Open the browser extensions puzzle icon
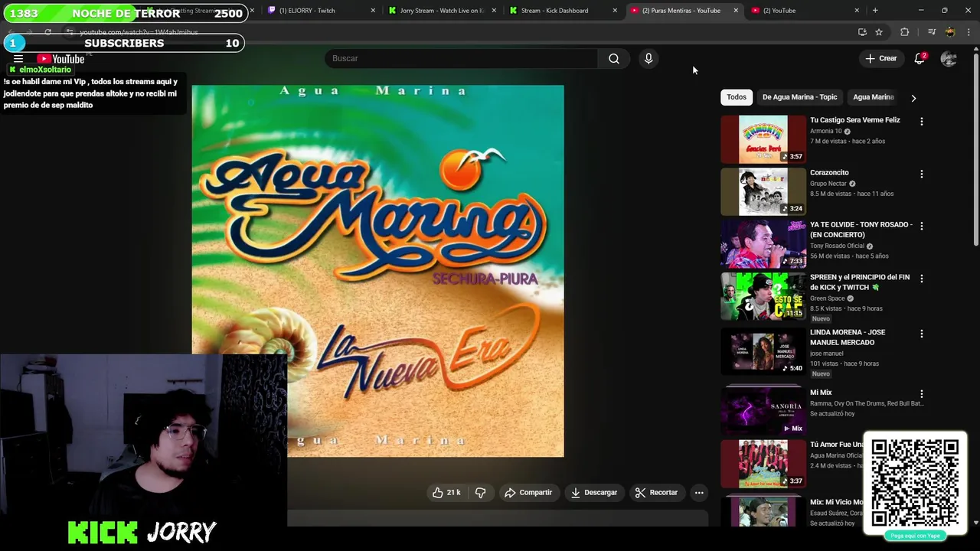This screenshot has width=980, height=551. coord(905,32)
